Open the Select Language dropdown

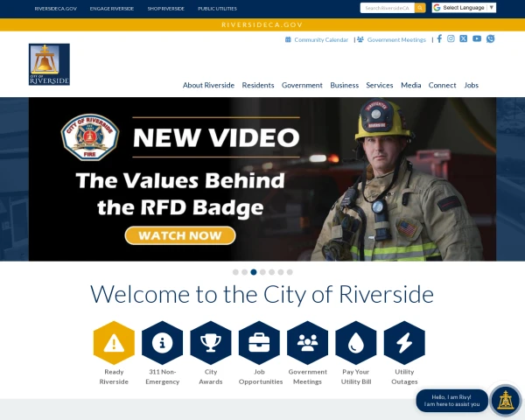[464, 8]
